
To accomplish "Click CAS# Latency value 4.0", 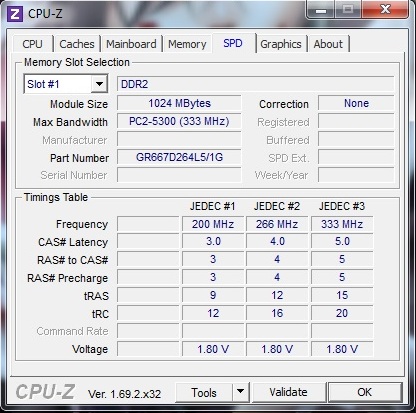I will [x=277, y=241].
